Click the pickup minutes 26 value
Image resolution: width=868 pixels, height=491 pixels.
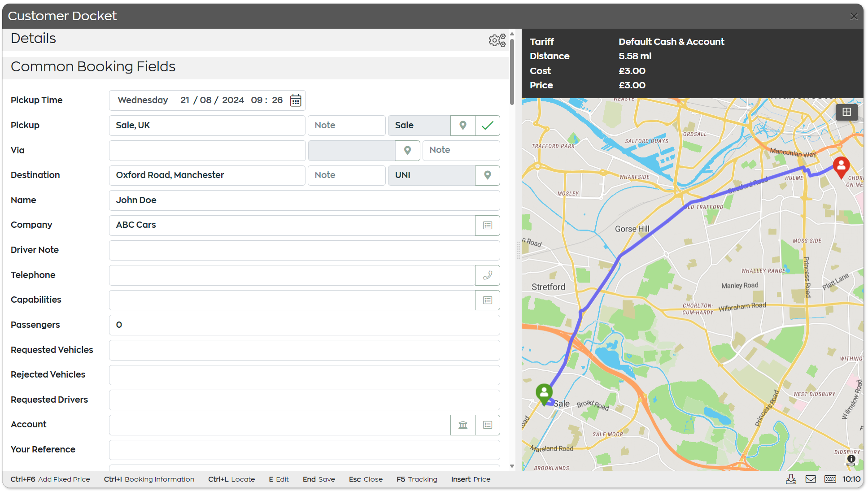pyautogui.click(x=277, y=100)
